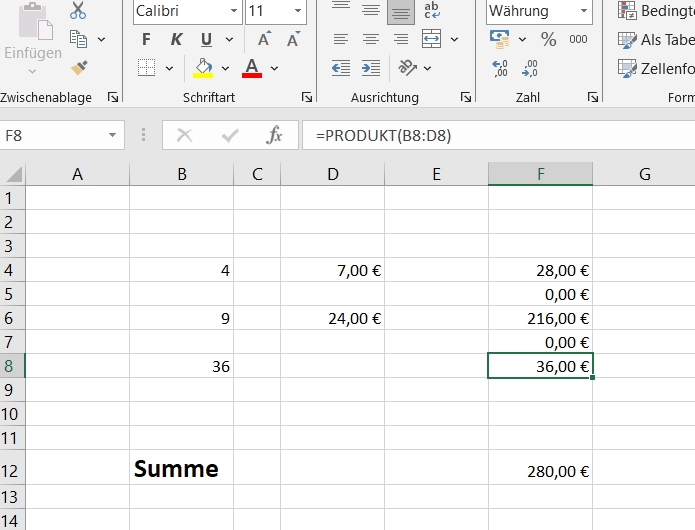This screenshot has width=695, height=530.
Task: Click the Format Painter brush icon
Action: tap(78, 68)
